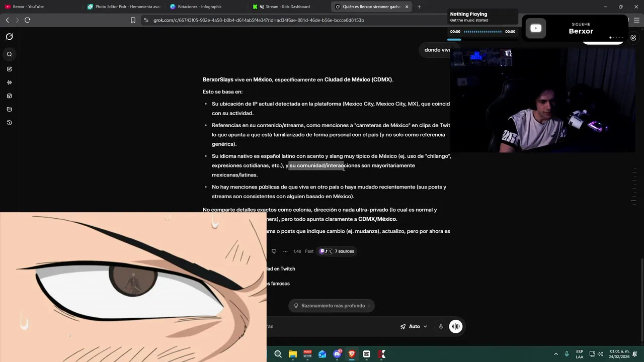644x362 pixels.
Task: Click the new chat edit icon at top right
Action: pos(633,38)
